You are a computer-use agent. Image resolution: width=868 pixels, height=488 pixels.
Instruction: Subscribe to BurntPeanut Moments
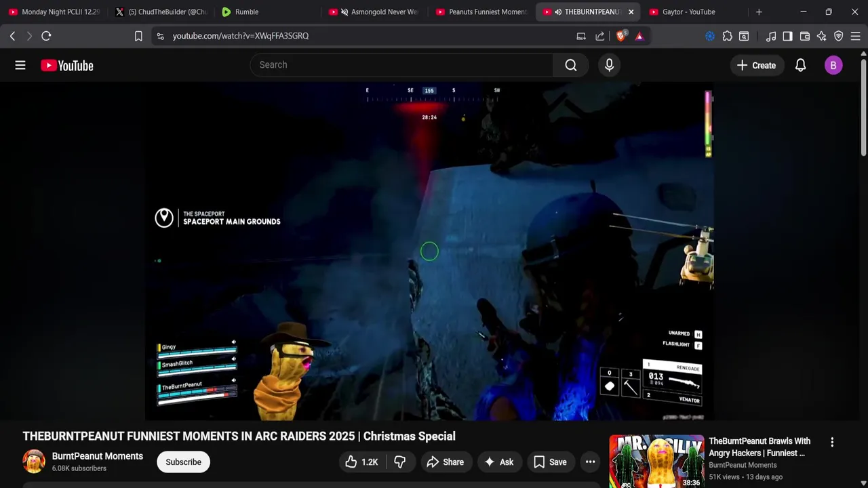tap(183, 462)
